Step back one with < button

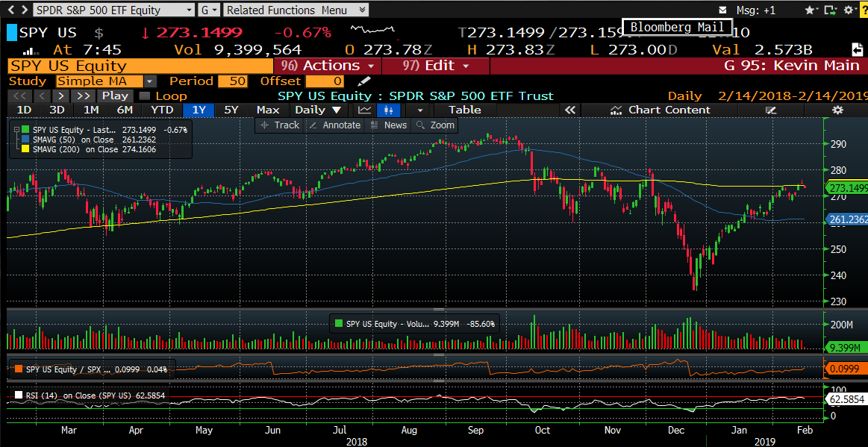click(x=42, y=96)
